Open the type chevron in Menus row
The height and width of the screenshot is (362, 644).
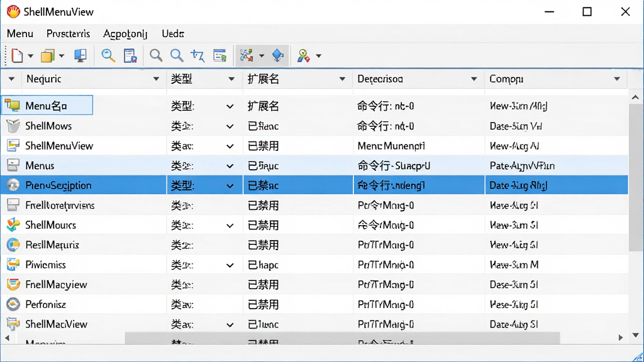point(230,166)
